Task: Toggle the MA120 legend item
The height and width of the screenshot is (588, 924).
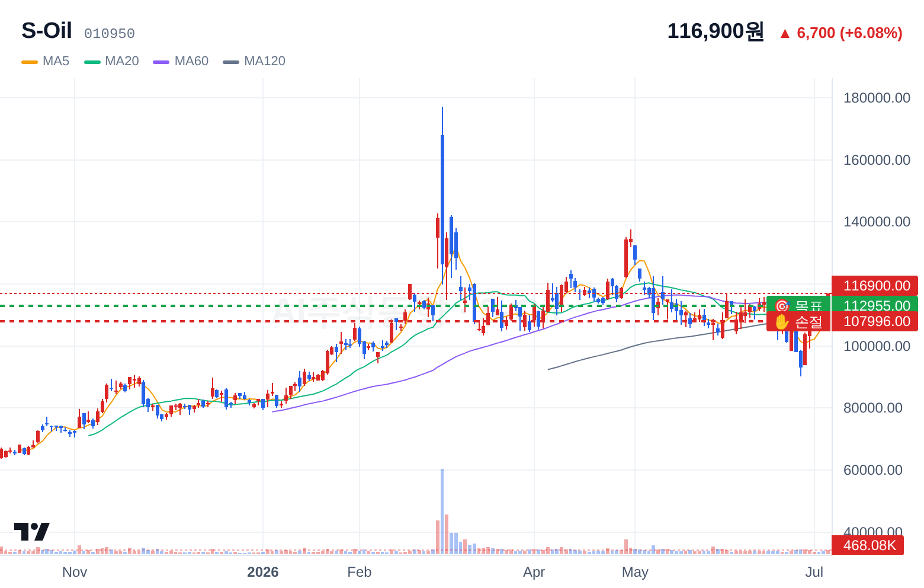Action: click(254, 61)
